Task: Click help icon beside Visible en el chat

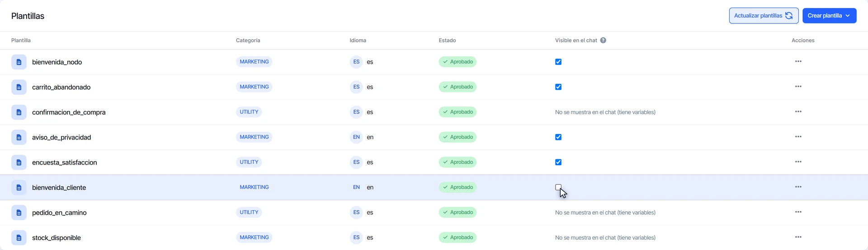Action: tap(603, 40)
